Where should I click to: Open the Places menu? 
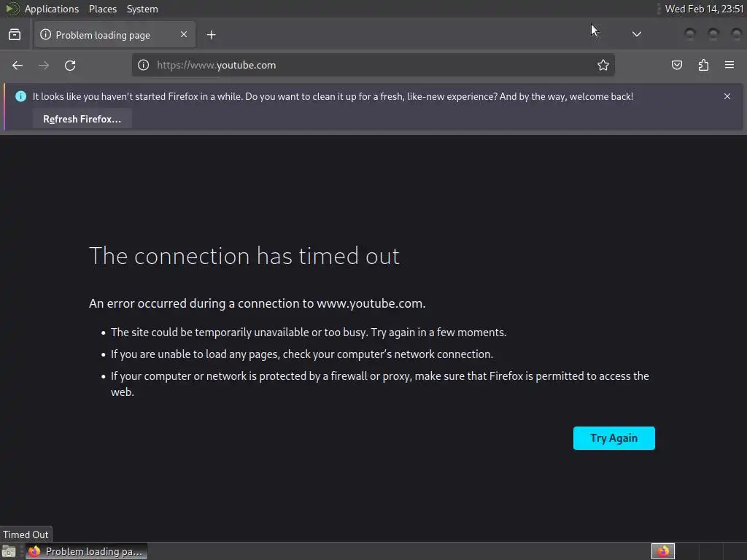(x=103, y=9)
